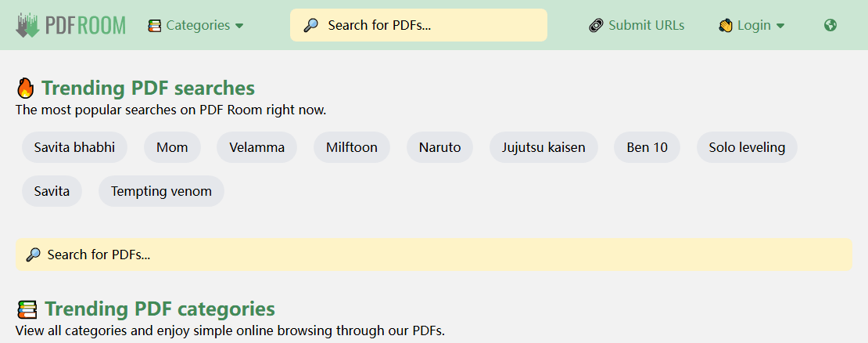Select the Ben 10 trending search
The width and height of the screenshot is (868, 343).
[647, 147]
